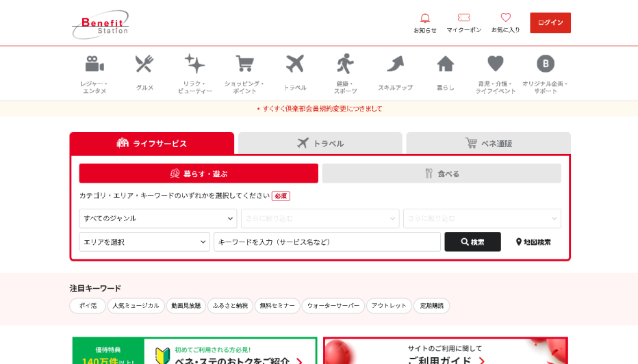Select the ふるさと納税 keyword tag
Screen dimensions: 638x364
pos(230,306)
